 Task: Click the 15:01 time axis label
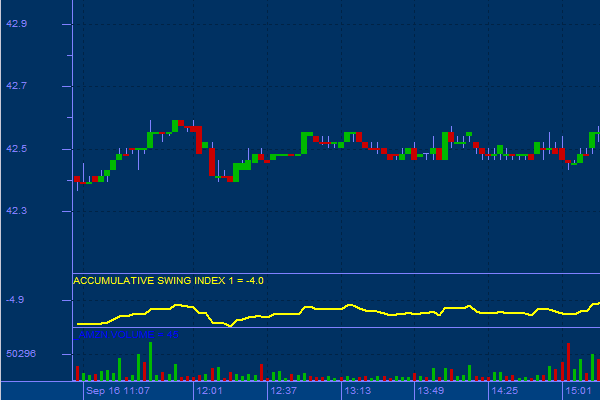[578, 391]
